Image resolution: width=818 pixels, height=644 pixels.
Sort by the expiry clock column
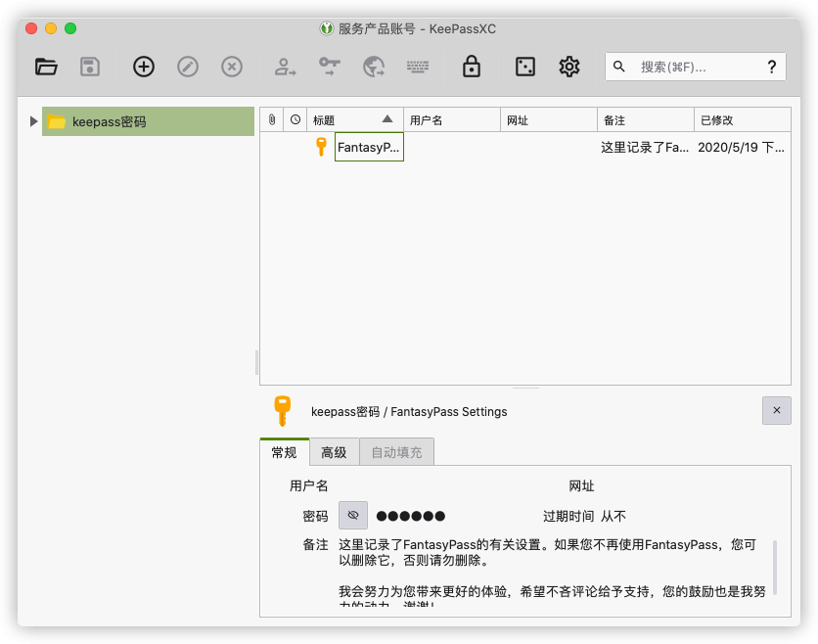coord(295,120)
